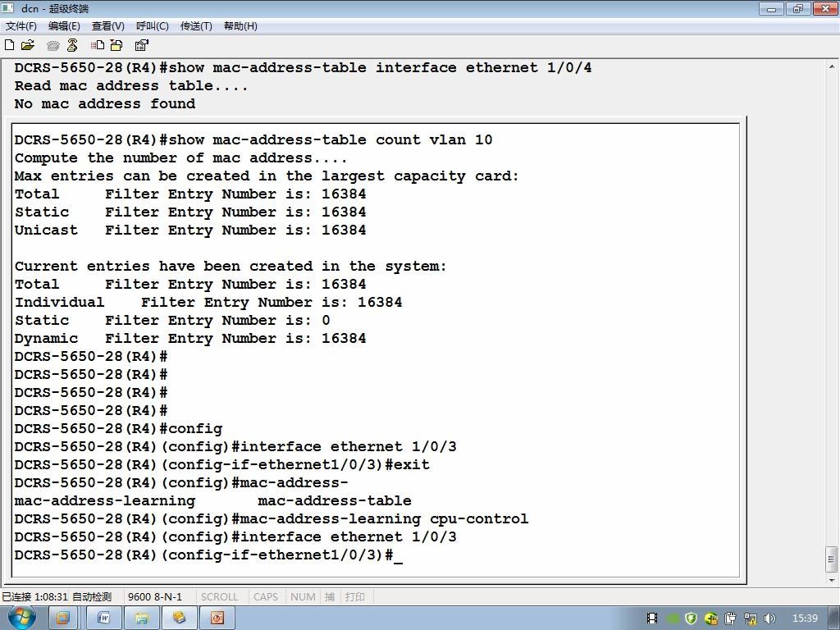Open the network status tray icon
Viewport: 840px width, 630px height.
click(x=750, y=619)
